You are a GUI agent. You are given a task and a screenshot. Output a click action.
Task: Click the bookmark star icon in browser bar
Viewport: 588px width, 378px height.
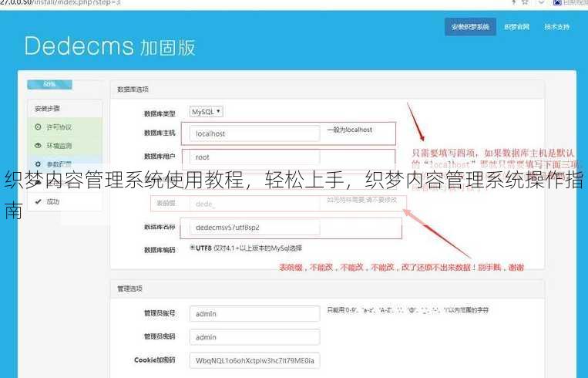(525, 2)
